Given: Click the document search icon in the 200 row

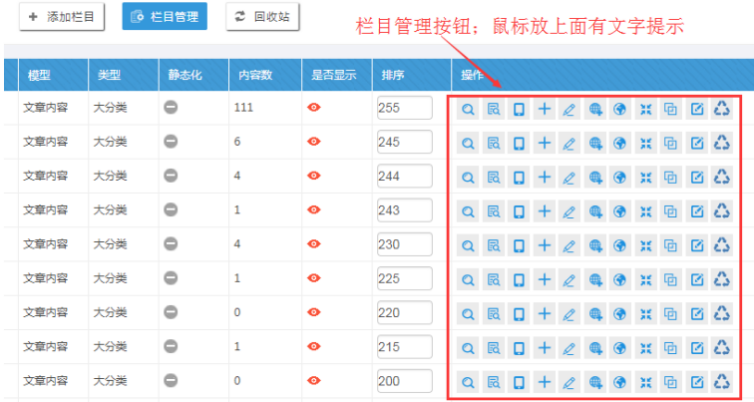Looking at the screenshot, I should click(x=493, y=382).
